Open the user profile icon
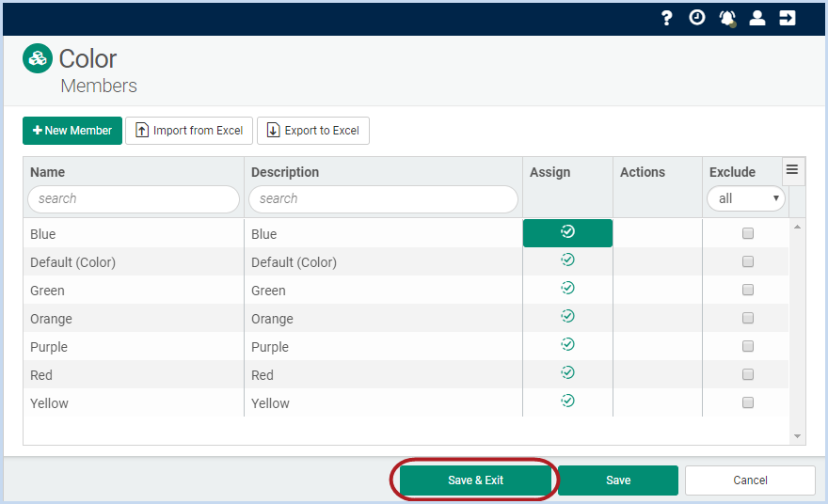The image size is (828, 504). tap(757, 19)
